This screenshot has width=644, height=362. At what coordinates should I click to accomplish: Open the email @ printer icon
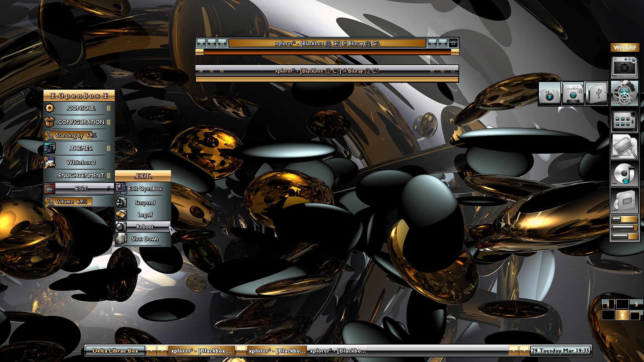tap(573, 94)
